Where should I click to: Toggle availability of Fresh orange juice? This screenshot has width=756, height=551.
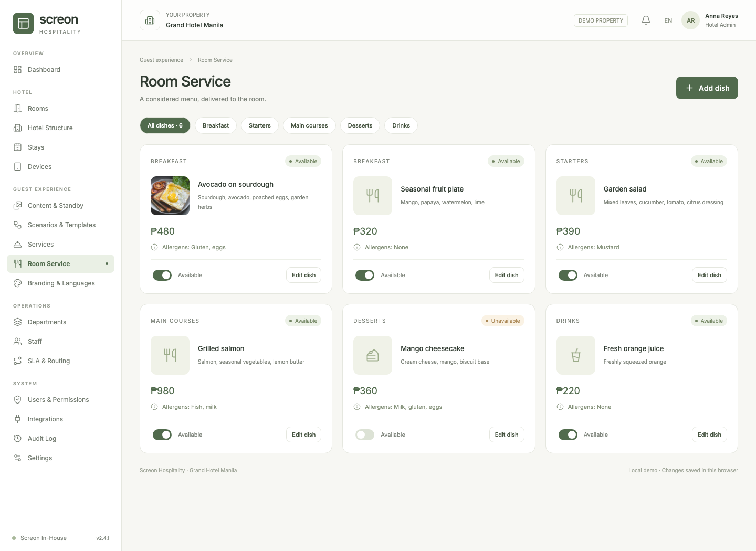click(568, 435)
